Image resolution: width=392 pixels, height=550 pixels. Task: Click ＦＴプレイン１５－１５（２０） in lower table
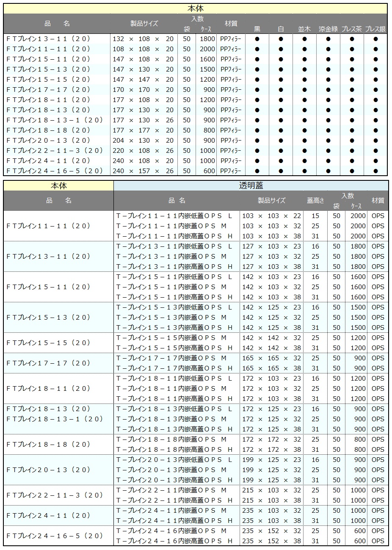coord(48,343)
